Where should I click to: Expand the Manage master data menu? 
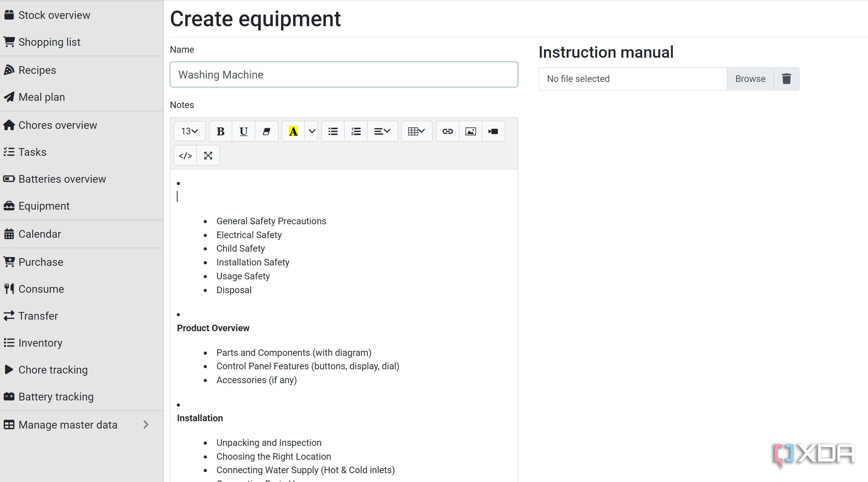[81, 425]
